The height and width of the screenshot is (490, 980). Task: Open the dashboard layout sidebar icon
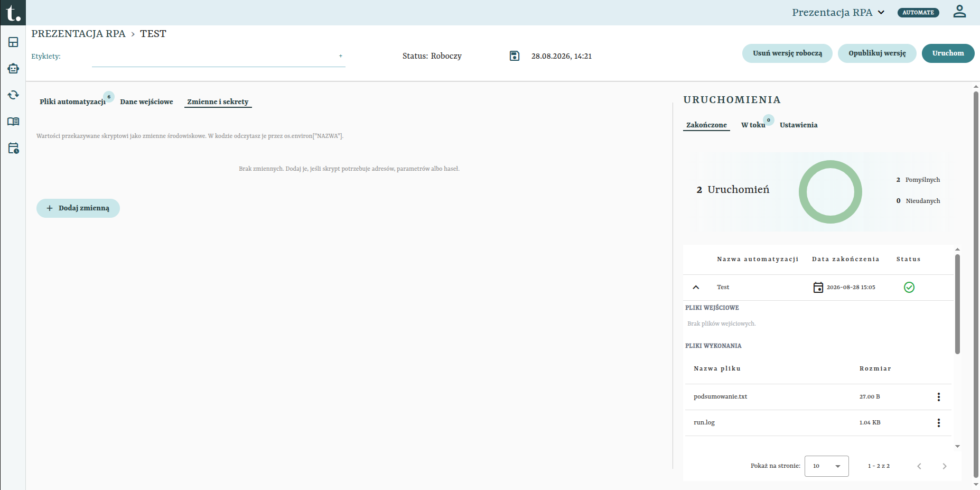click(x=13, y=42)
